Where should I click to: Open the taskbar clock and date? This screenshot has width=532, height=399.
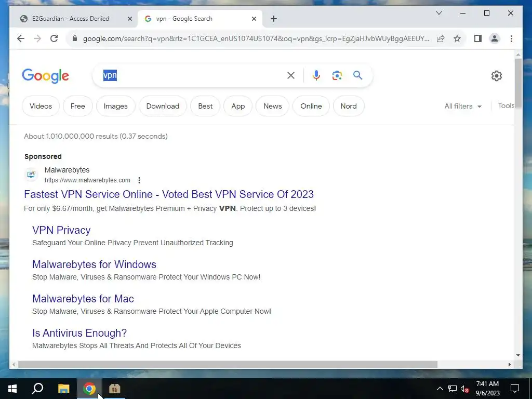487,389
